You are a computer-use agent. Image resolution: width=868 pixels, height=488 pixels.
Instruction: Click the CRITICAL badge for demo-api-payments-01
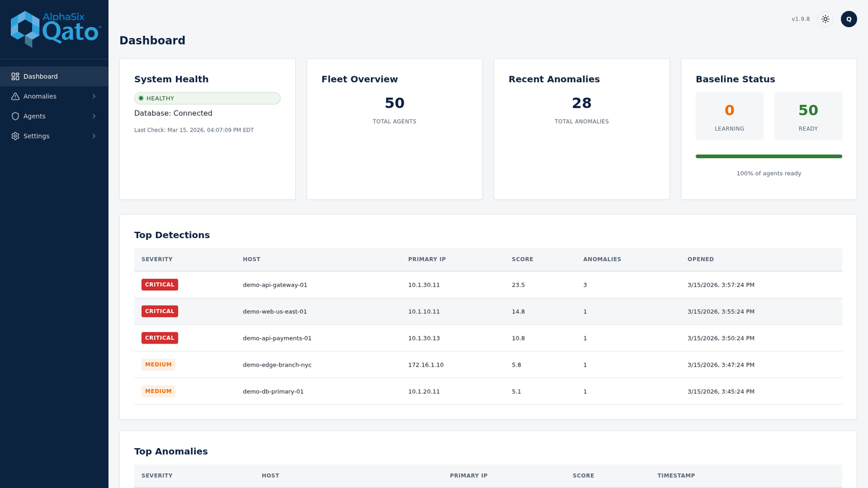(x=160, y=338)
